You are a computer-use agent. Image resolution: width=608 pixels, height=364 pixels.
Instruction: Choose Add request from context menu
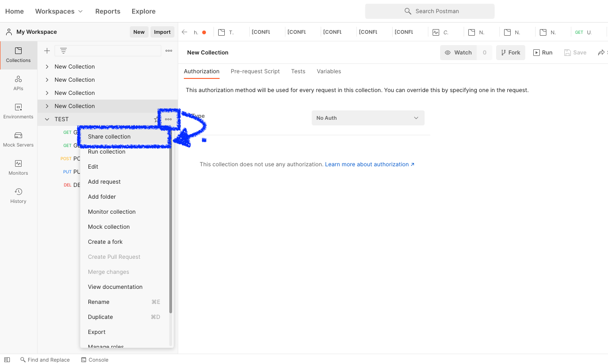[x=125, y=182]
